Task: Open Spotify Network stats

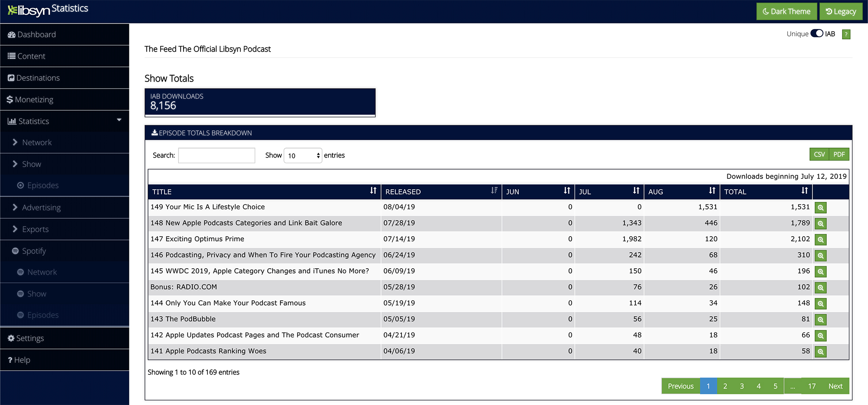Action: click(x=65, y=272)
